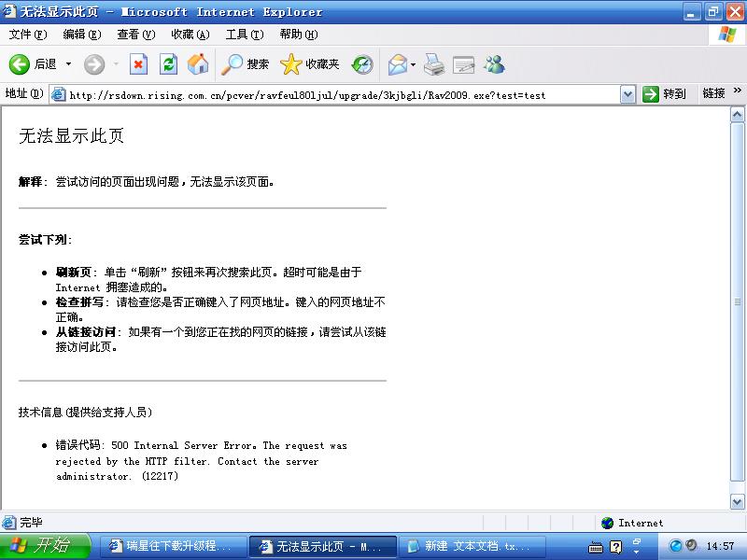Click the Refresh page icon

pyautogui.click(x=169, y=64)
